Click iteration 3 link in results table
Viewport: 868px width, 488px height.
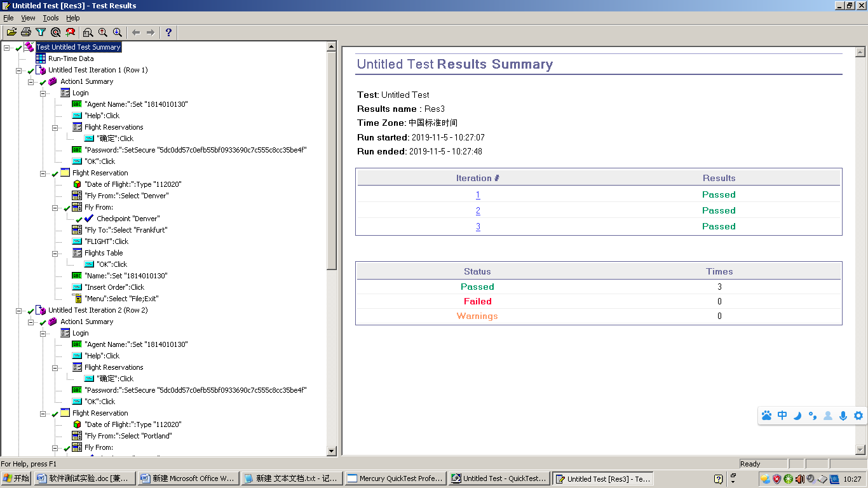pyautogui.click(x=478, y=227)
